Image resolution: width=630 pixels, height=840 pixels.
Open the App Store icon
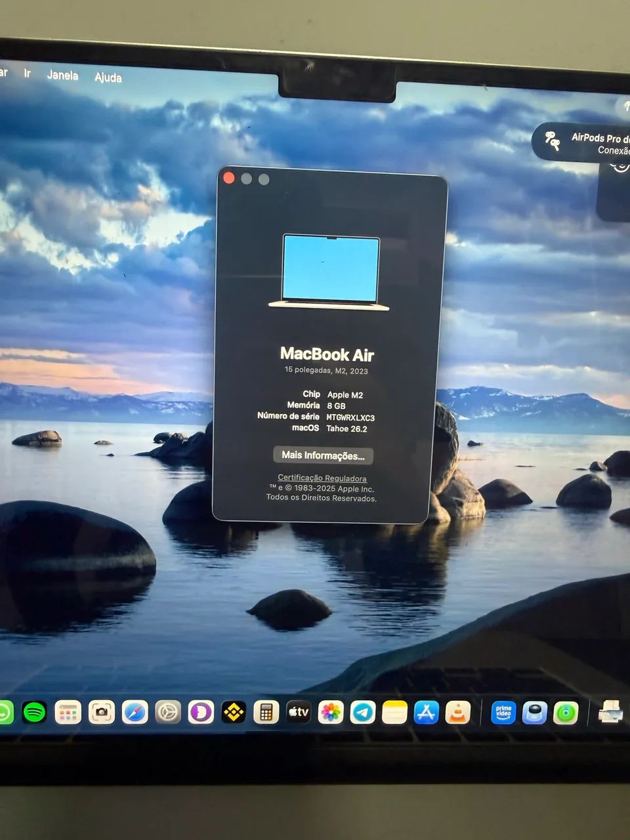(x=426, y=712)
